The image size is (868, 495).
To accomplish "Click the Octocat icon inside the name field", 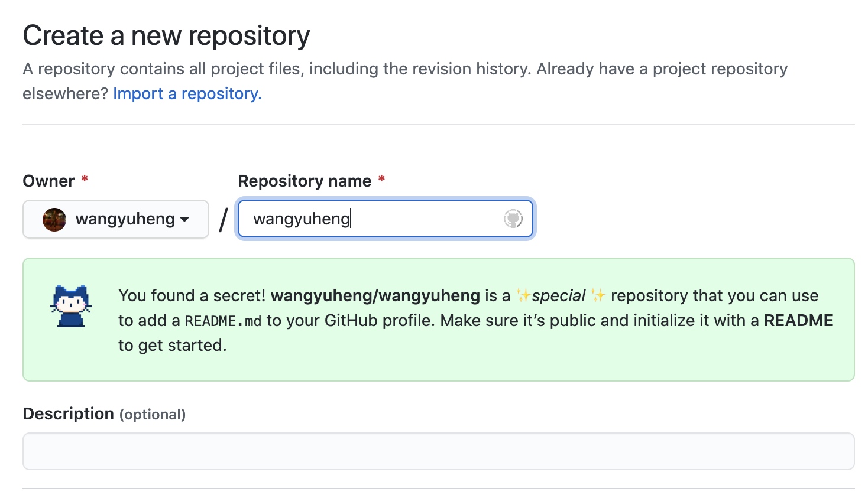I will pos(513,219).
